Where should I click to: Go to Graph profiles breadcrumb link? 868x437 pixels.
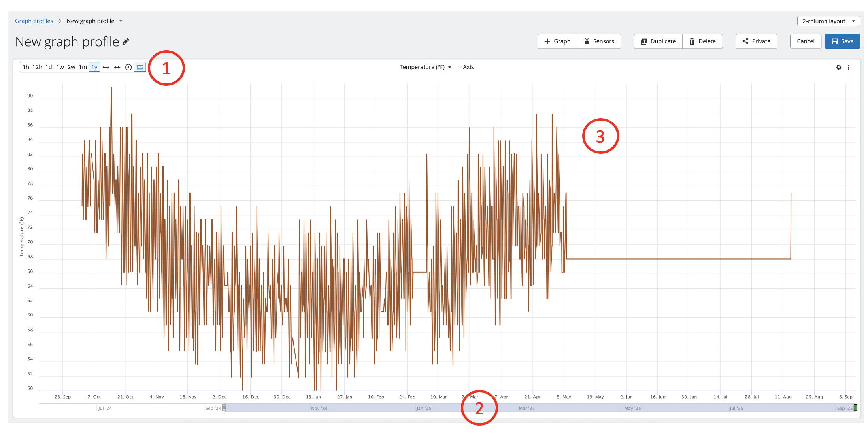(x=34, y=21)
